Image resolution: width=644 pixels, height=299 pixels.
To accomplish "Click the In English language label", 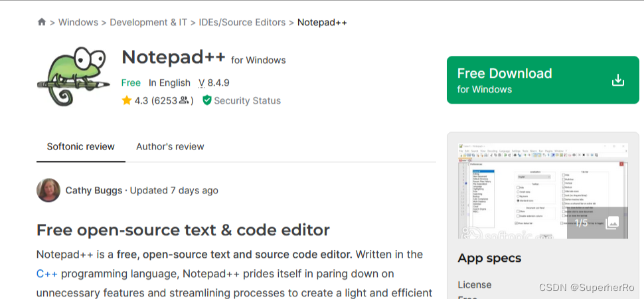I will (x=169, y=82).
